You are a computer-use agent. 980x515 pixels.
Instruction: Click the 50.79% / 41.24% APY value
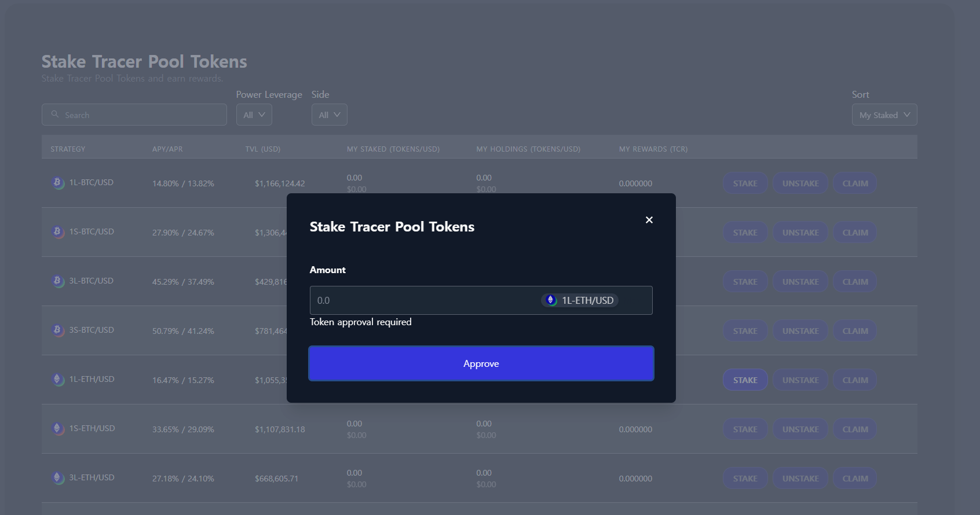pos(183,331)
